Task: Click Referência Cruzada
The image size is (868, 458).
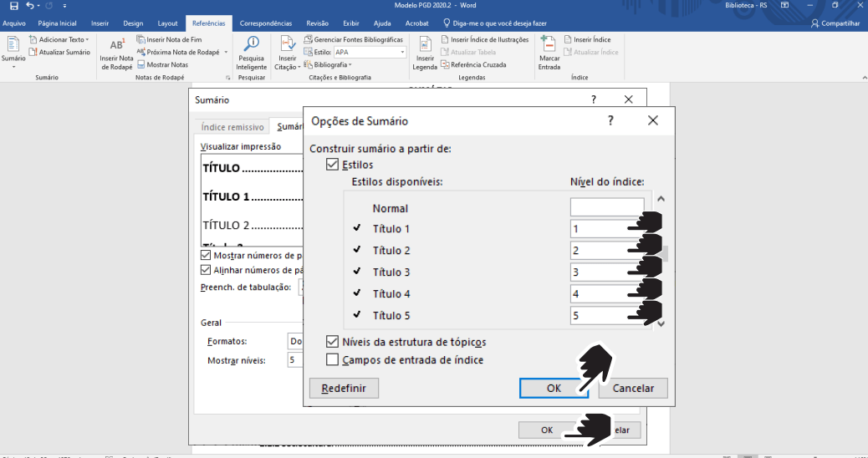Action: [474, 64]
